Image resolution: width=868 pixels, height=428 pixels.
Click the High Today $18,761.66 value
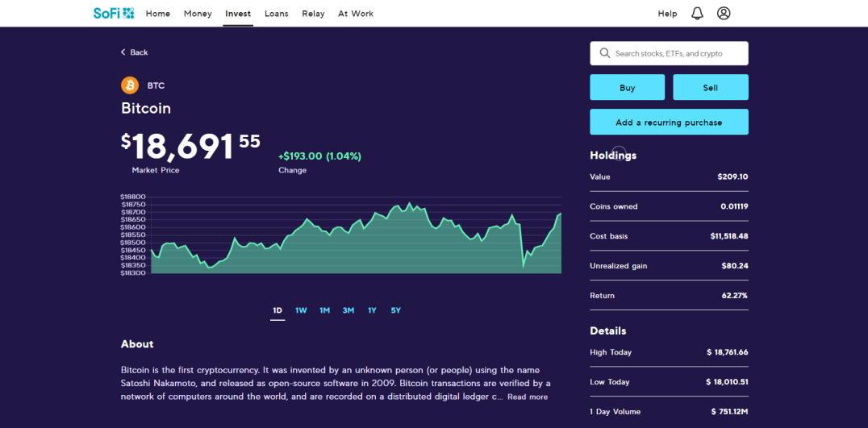pyautogui.click(x=728, y=352)
